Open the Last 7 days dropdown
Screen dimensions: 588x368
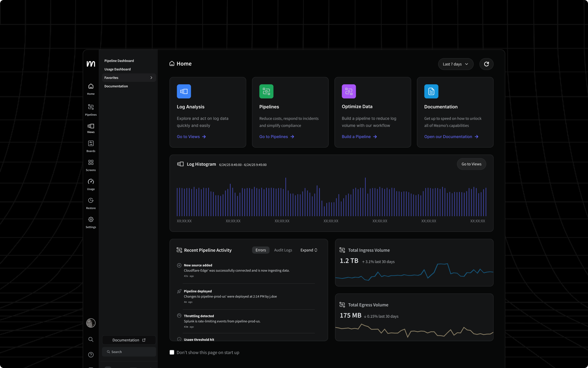pos(455,64)
